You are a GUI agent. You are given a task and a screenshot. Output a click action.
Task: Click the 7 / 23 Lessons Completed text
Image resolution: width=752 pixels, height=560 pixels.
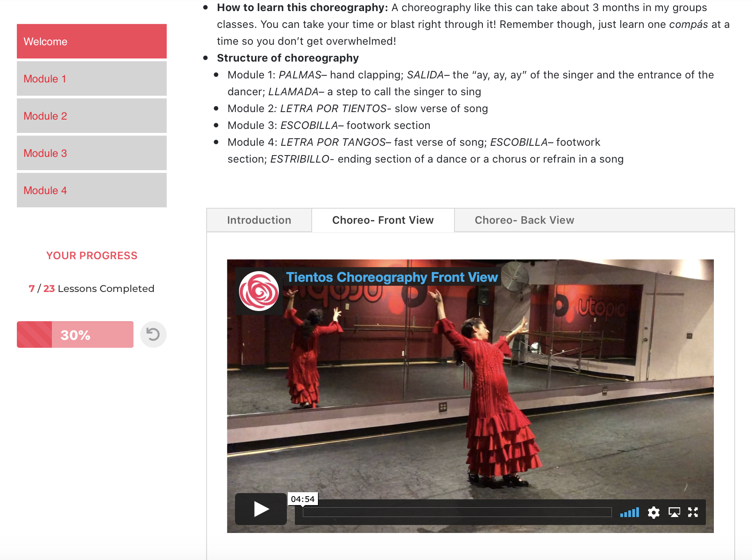tap(92, 289)
